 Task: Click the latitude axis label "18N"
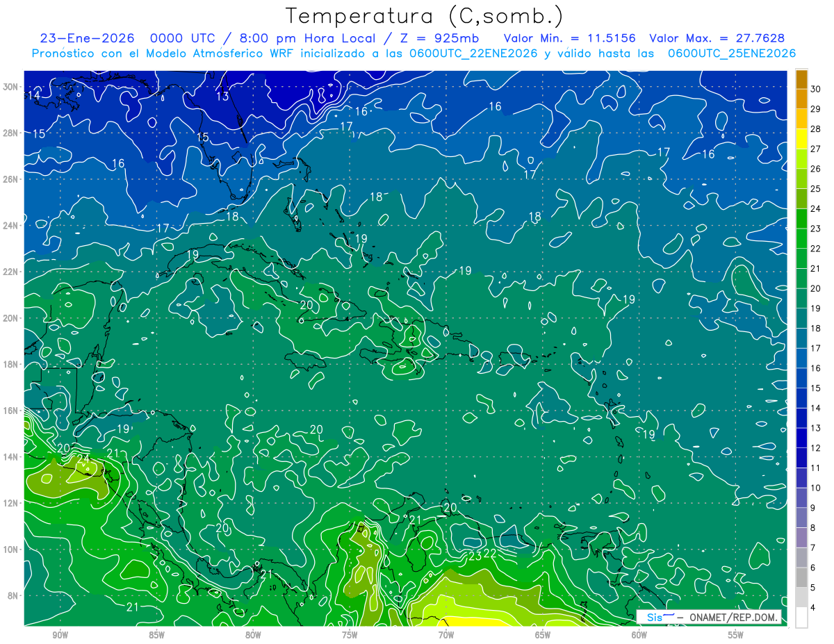click(x=12, y=364)
